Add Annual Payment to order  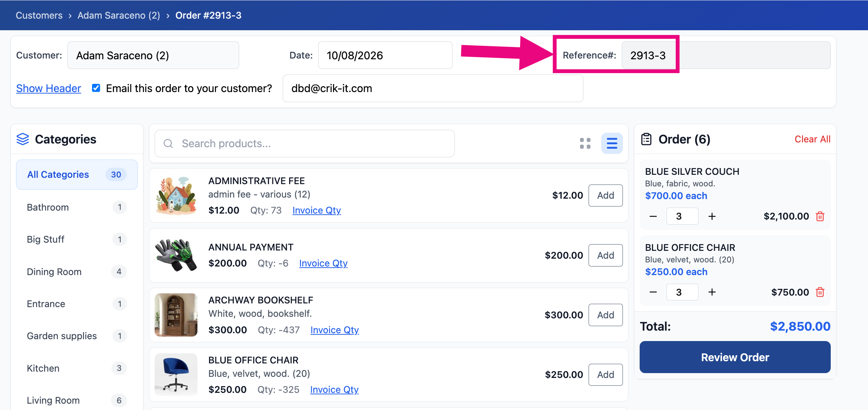(x=605, y=255)
